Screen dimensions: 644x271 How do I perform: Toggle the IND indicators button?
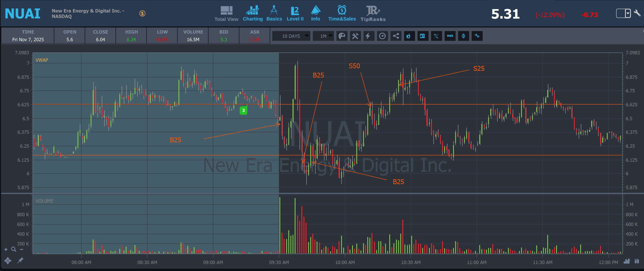450,36
